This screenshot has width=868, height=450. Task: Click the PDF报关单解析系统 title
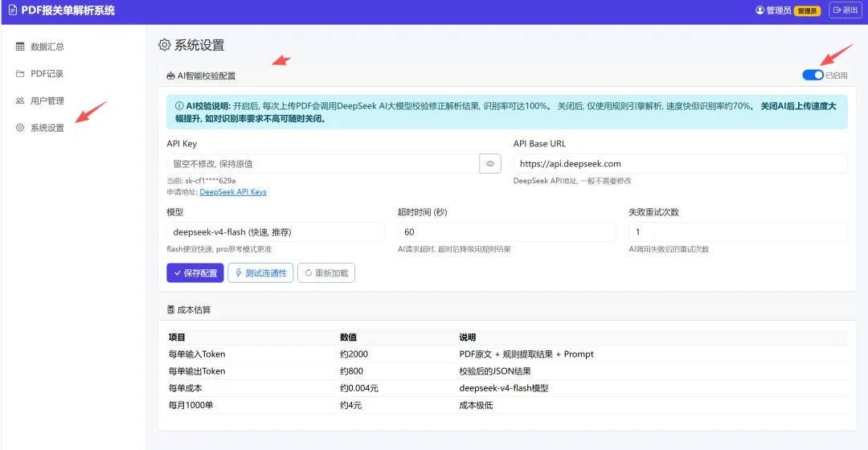pos(68,10)
